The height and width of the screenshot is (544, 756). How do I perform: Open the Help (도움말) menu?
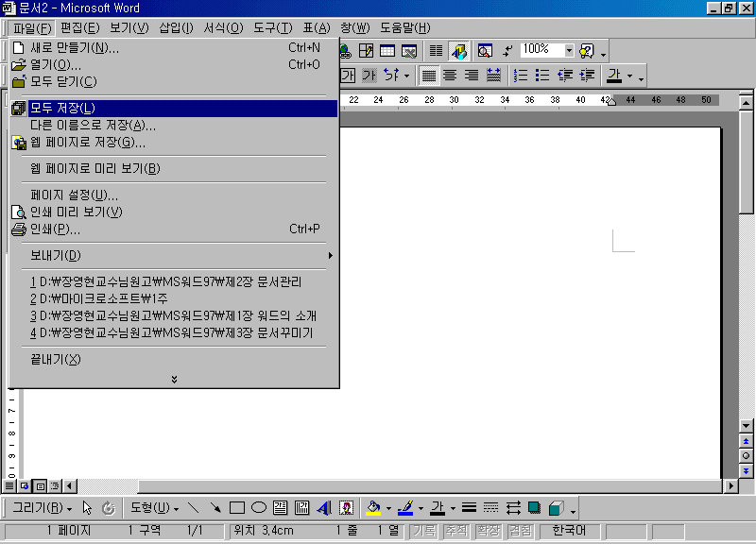point(405,28)
